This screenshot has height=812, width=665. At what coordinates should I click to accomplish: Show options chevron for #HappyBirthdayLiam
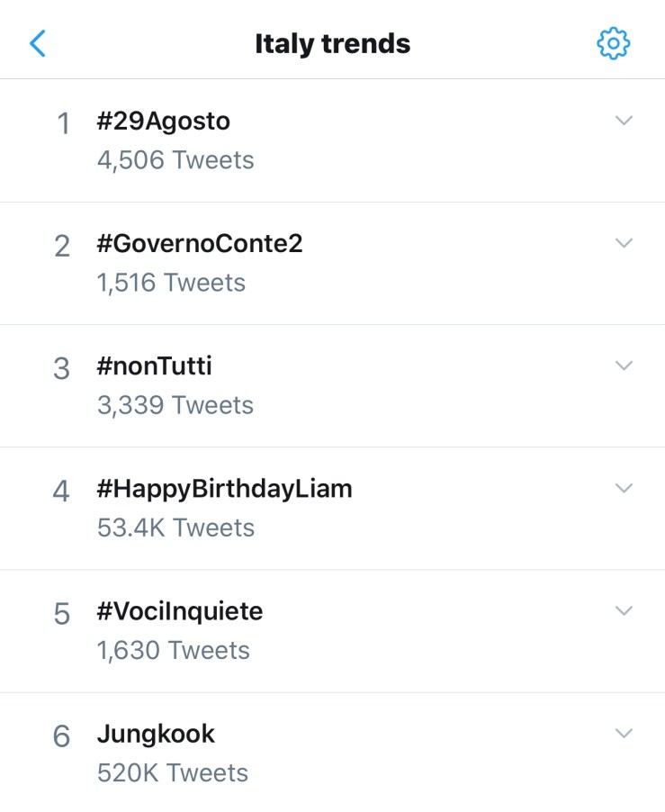click(624, 488)
